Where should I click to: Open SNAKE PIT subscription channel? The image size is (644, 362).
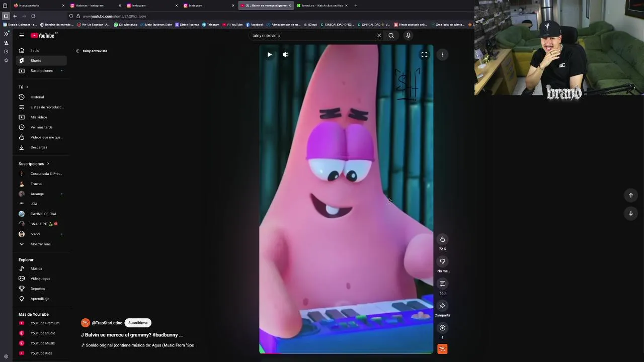tap(40, 224)
